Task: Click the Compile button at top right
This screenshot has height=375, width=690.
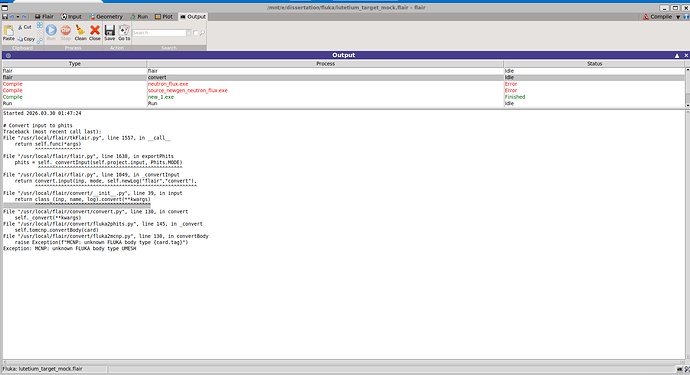Action: [657, 17]
